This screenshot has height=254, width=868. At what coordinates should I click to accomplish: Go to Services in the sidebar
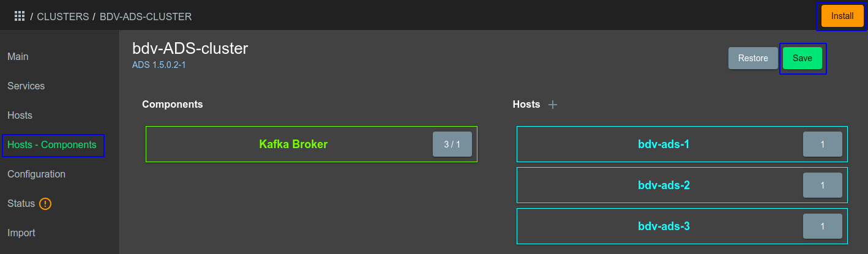click(x=26, y=86)
